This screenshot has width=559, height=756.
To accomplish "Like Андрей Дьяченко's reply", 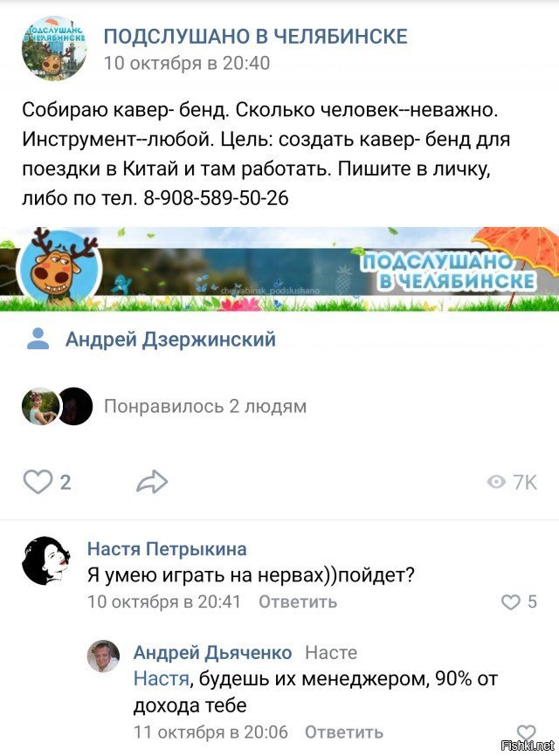I will click(526, 732).
